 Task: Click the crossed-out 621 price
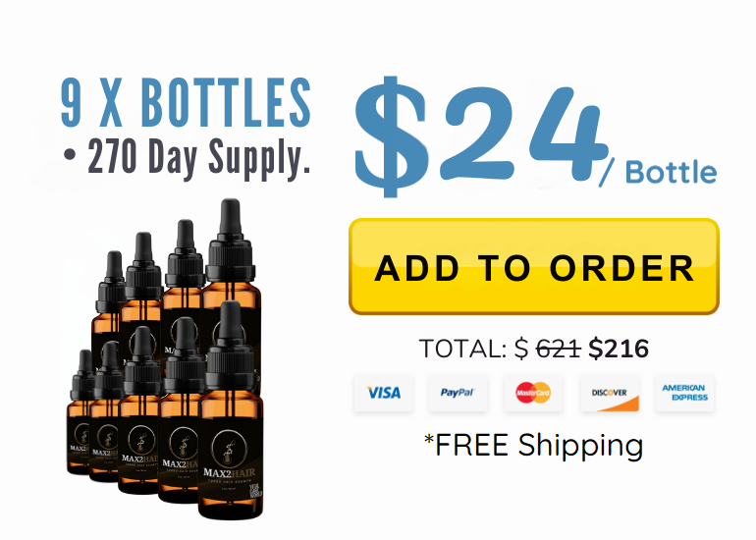pyautogui.click(x=559, y=349)
